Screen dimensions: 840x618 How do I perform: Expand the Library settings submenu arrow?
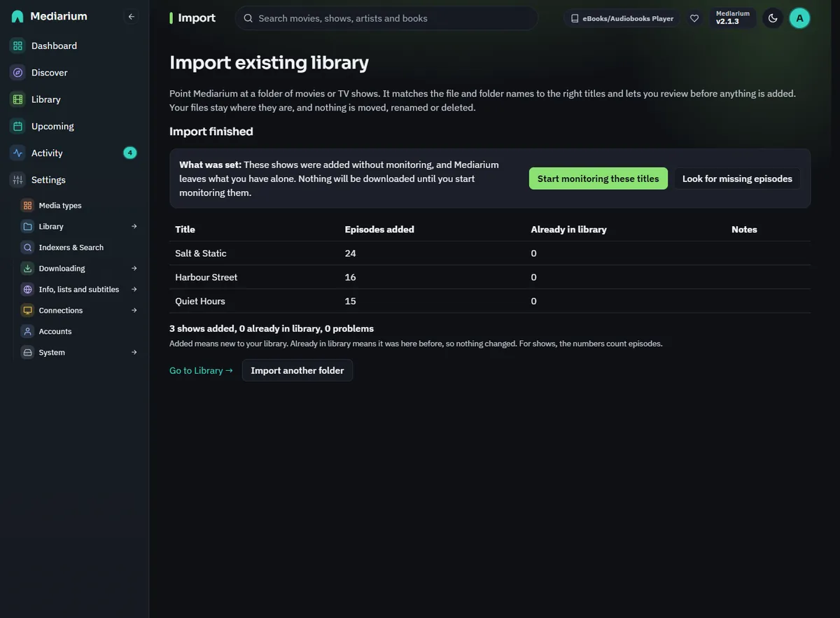point(134,227)
